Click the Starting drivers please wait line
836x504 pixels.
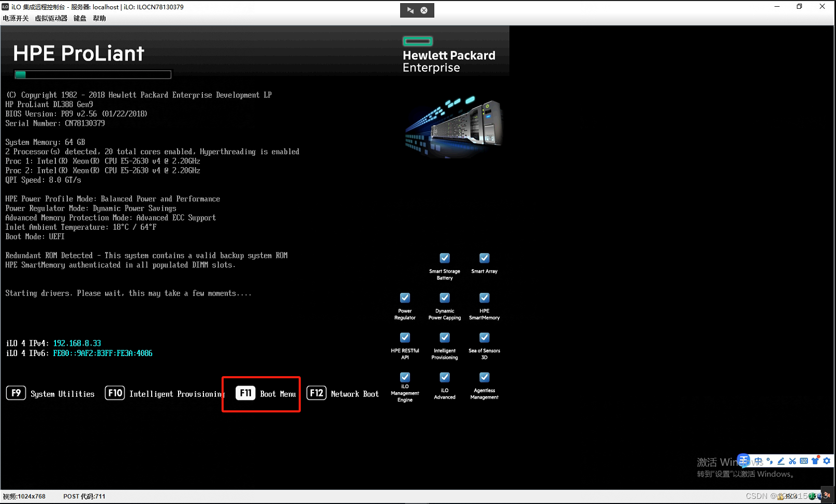point(129,293)
